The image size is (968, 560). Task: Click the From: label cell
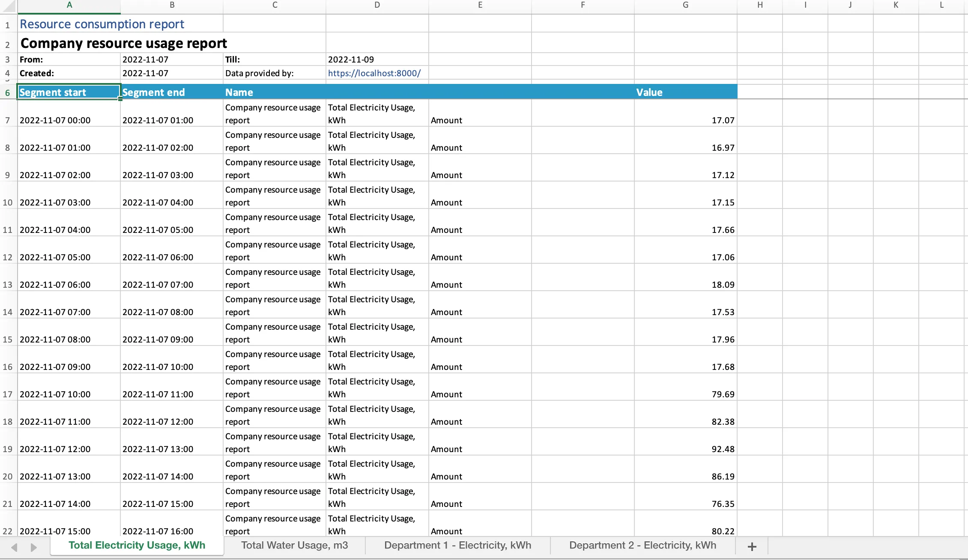69,60
